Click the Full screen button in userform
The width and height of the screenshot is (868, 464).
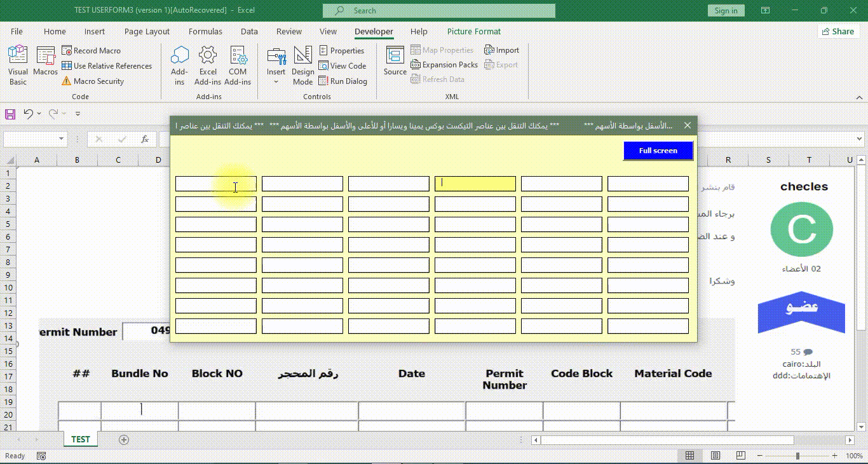658,151
